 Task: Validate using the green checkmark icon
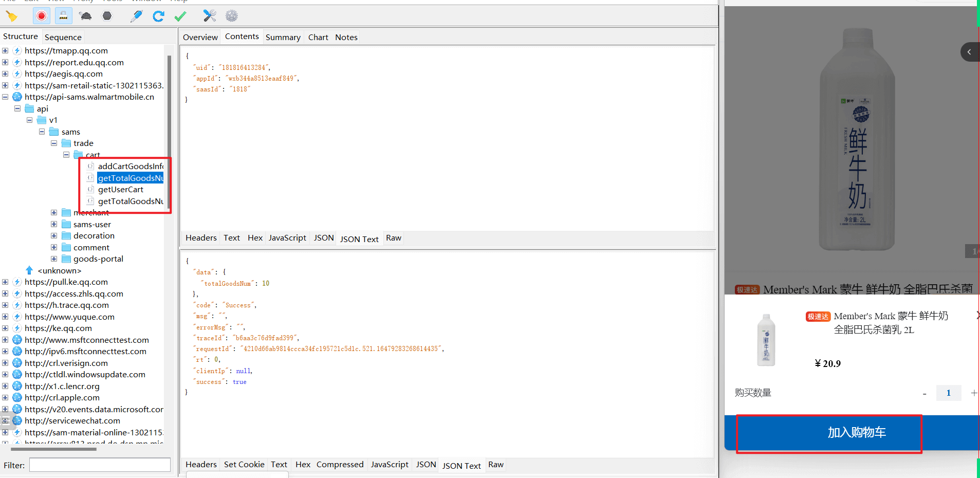coord(180,16)
